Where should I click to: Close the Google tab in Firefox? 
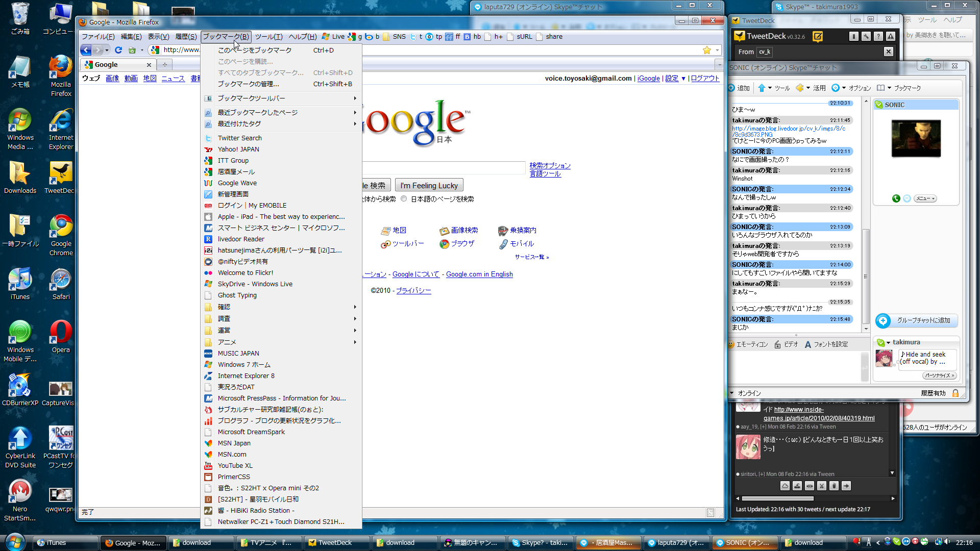click(149, 65)
